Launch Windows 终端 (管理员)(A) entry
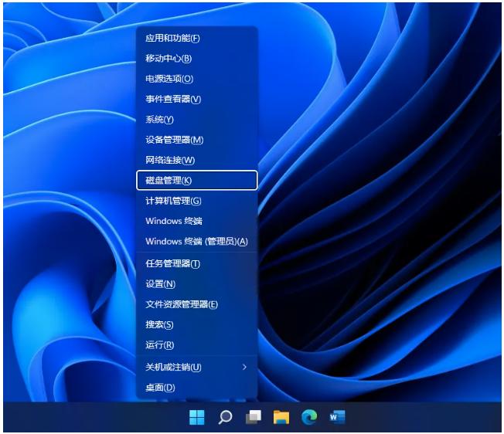Viewport: 504px width, 434px height. (x=196, y=242)
